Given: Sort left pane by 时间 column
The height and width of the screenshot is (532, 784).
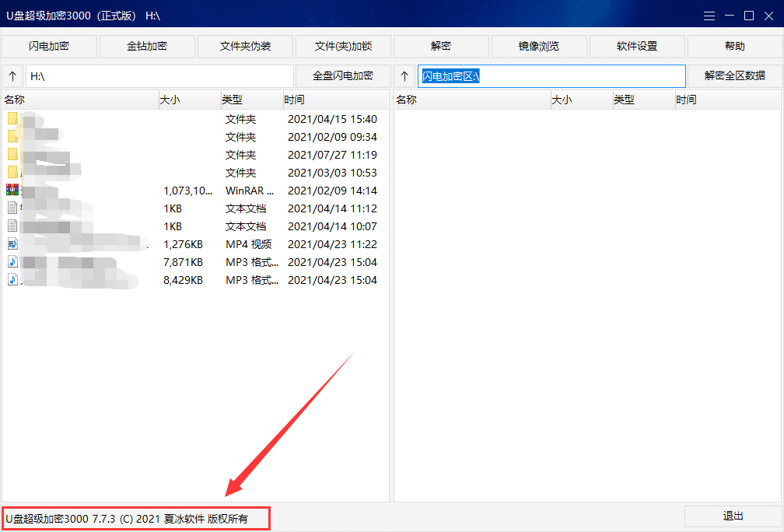Looking at the screenshot, I should (335, 100).
